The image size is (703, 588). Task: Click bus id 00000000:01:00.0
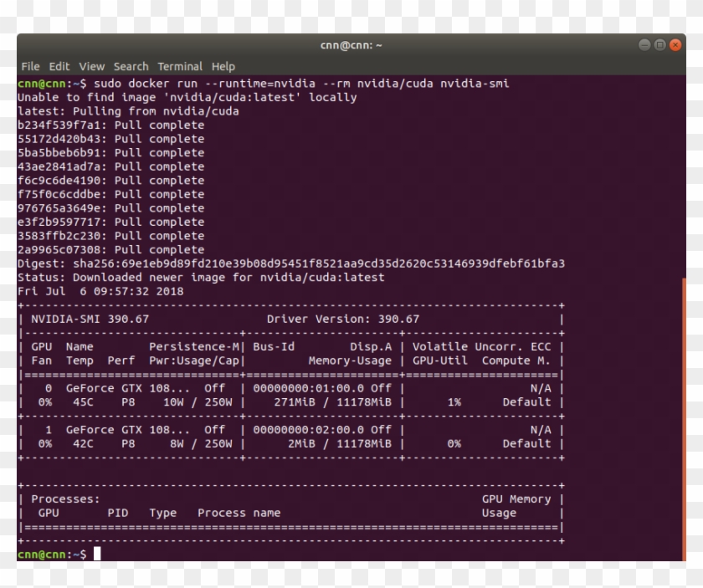coord(309,389)
